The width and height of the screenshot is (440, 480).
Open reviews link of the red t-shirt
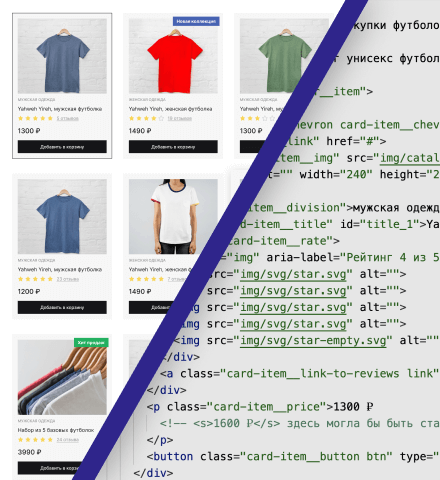(179, 118)
